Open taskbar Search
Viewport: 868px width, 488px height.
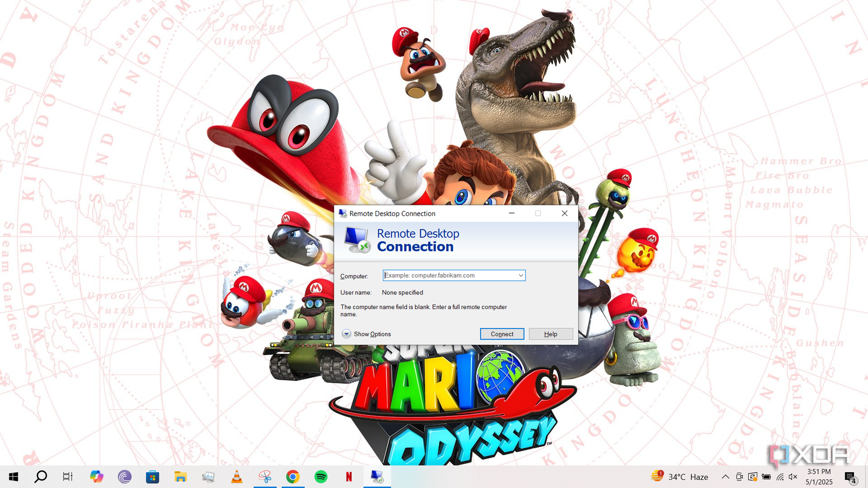(x=41, y=477)
